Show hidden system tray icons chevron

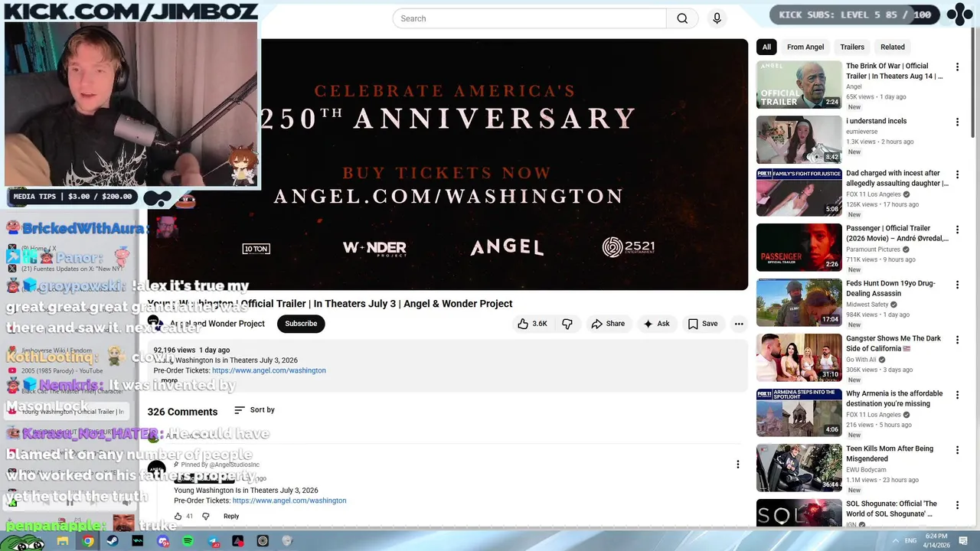click(x=895, y=541)
